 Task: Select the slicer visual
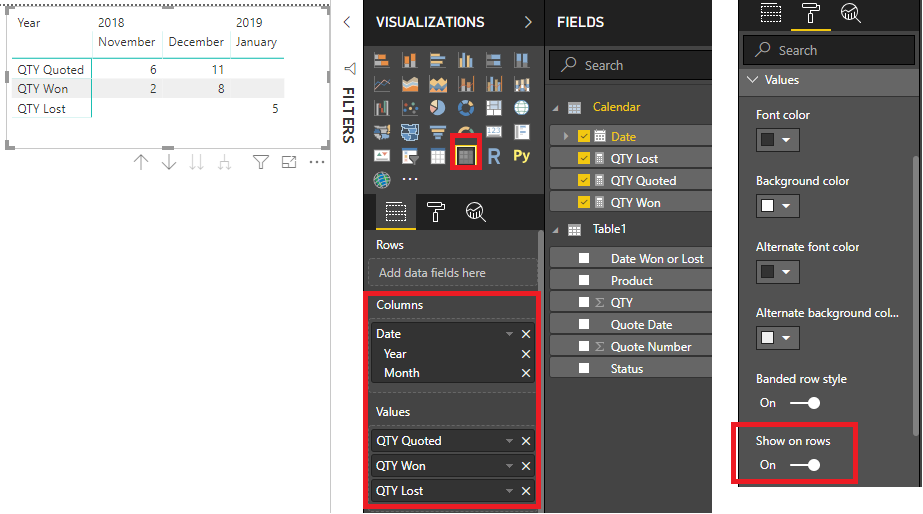(x=410, y=156)
